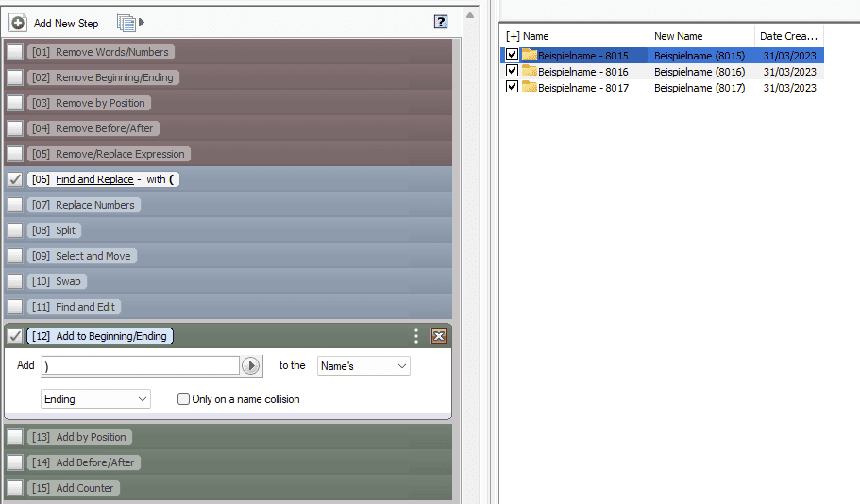Click date 31/03/2023 in Beispielname - 8016 row
860x504 pixels.
(x=790, y=72)
